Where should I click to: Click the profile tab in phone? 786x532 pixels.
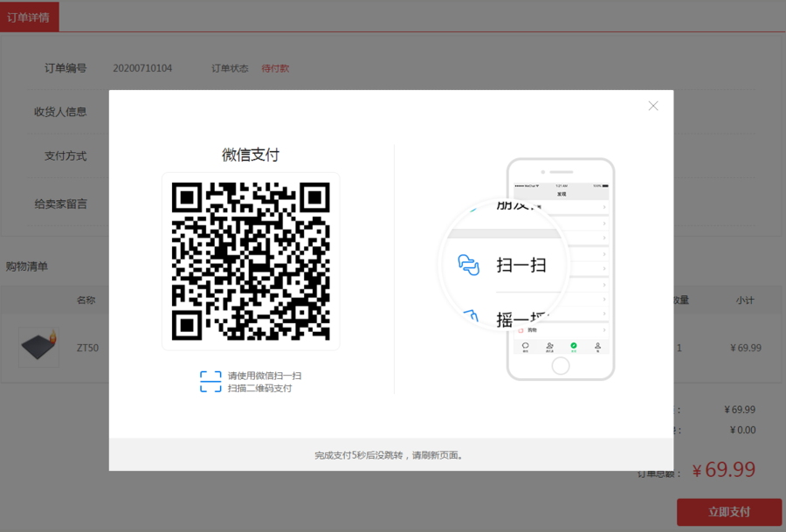(x=597, y=347)
